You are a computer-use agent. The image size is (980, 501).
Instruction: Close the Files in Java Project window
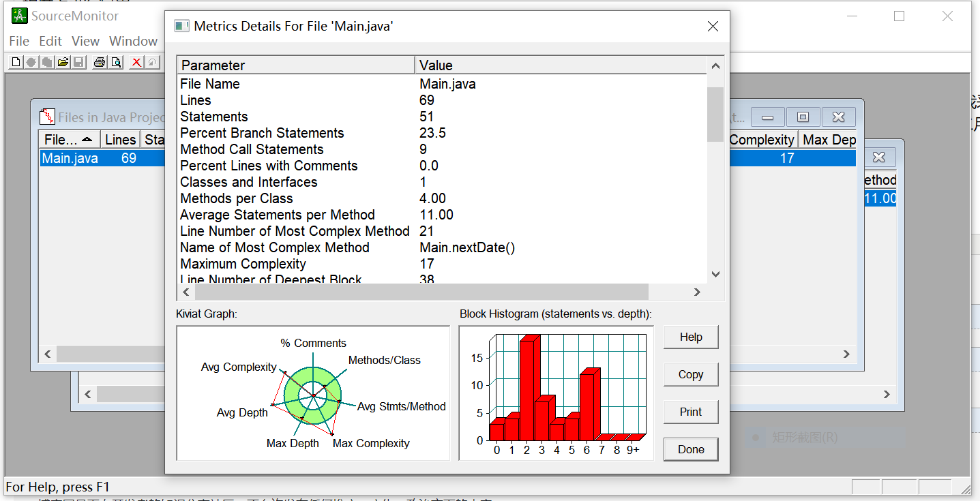(x=839, y=117)
